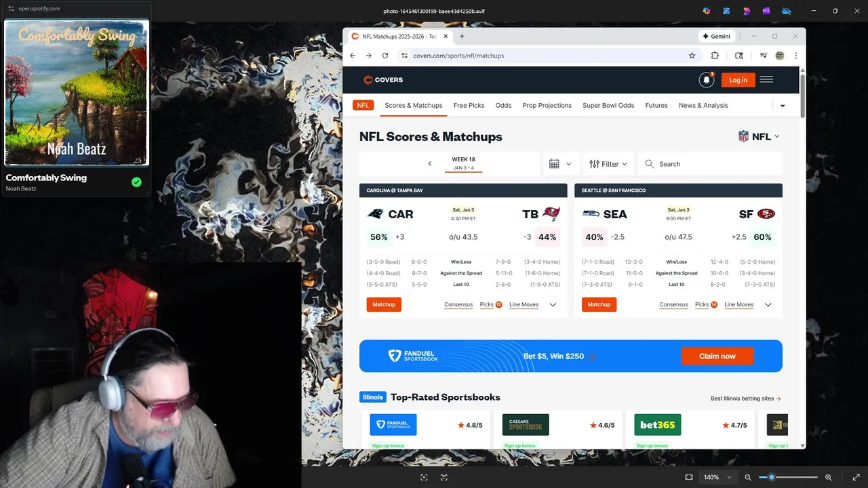Open Google Lens search icon in toolbar

(x=739, y=56)
